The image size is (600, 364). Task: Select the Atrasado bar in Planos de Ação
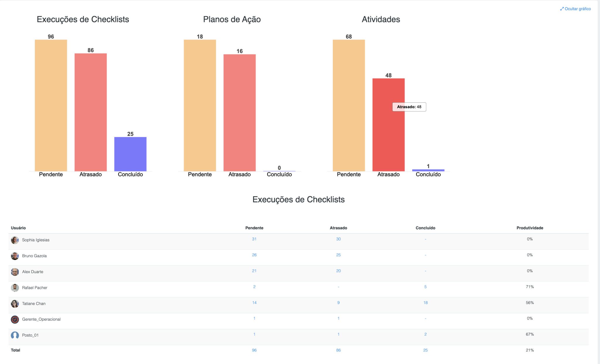click(x=240, y=111)
